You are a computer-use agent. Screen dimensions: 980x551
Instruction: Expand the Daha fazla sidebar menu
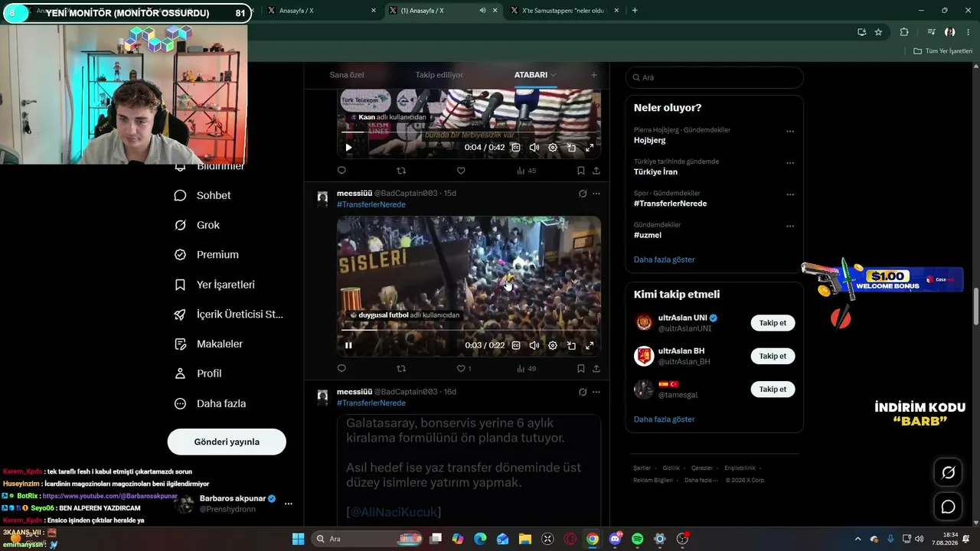(211, 403)
